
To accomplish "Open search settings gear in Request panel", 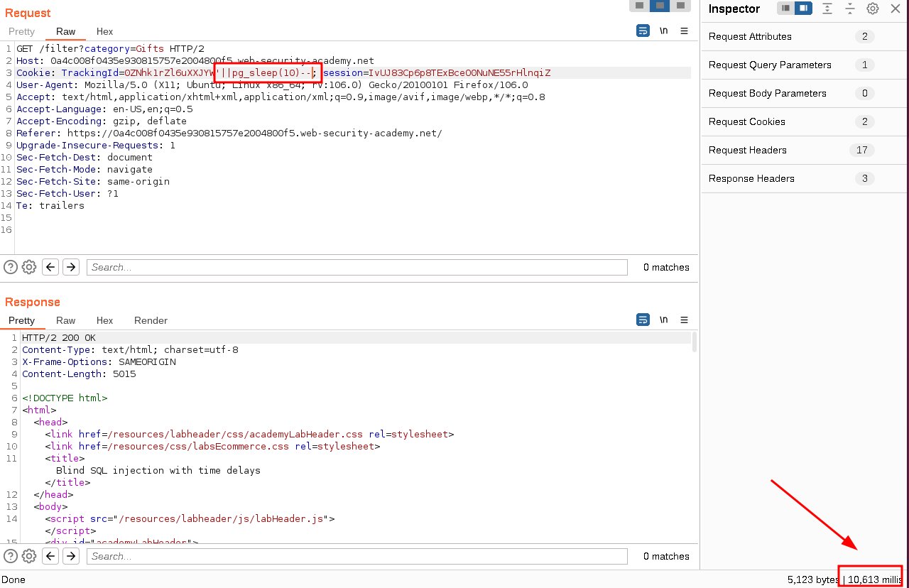I will 29,267.
